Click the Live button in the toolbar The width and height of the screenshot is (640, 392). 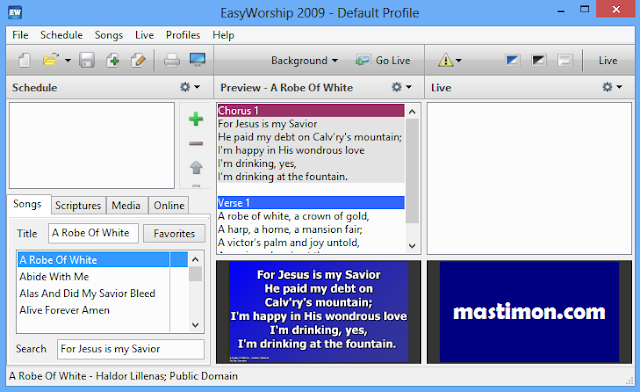[x=608, y=60]
